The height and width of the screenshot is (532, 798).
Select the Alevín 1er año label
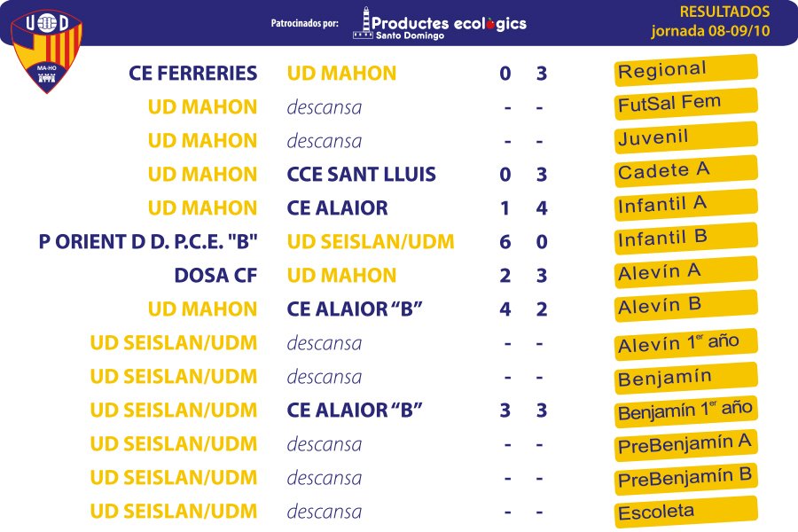686,344
